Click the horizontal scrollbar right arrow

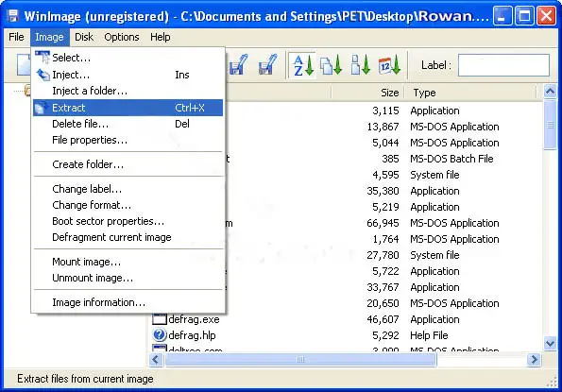pyautogui.click(x=534, y=359)
